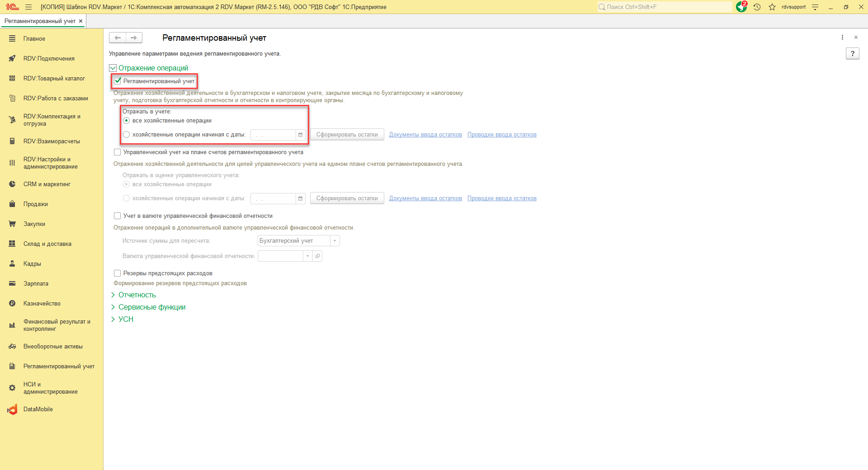The width and height of the screenshot is (868, 470).
Task: Click the Закупки cart icon
Action: 12,224
